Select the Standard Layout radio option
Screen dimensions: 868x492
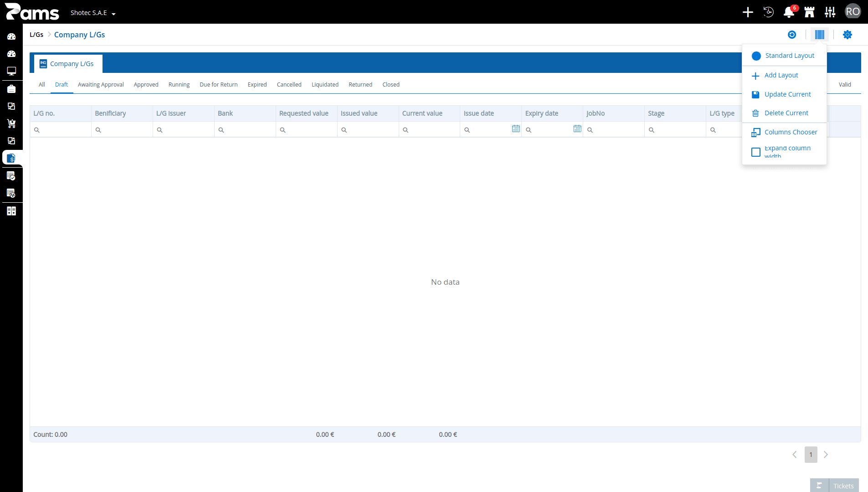click(756, 56)
